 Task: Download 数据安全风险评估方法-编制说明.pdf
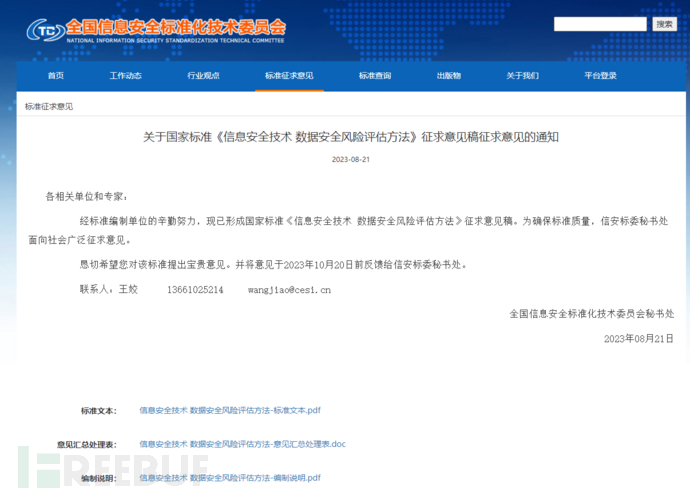pos(230,478)
